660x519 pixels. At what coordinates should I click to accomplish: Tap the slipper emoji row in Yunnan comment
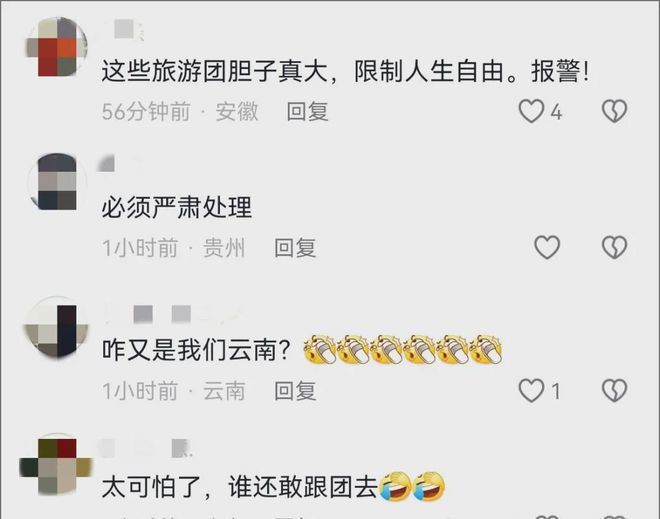403,349
